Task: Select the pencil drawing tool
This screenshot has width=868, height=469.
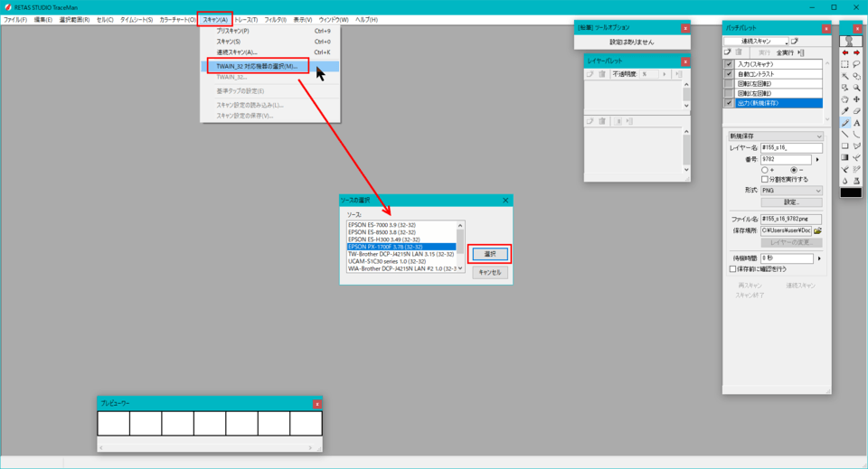Action: tap(844, 123)
